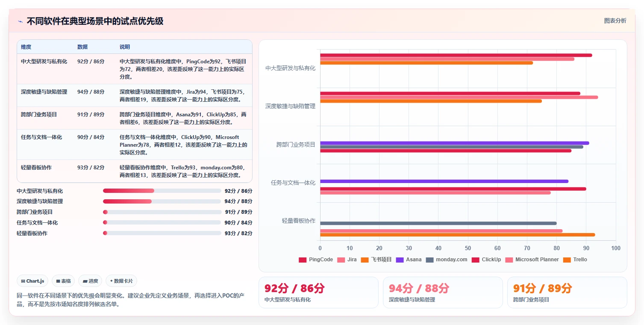Viewport: 644px width, 325px height.
Task: Open the 91分 / 89分 data card
Action: [x=567, y=292]
